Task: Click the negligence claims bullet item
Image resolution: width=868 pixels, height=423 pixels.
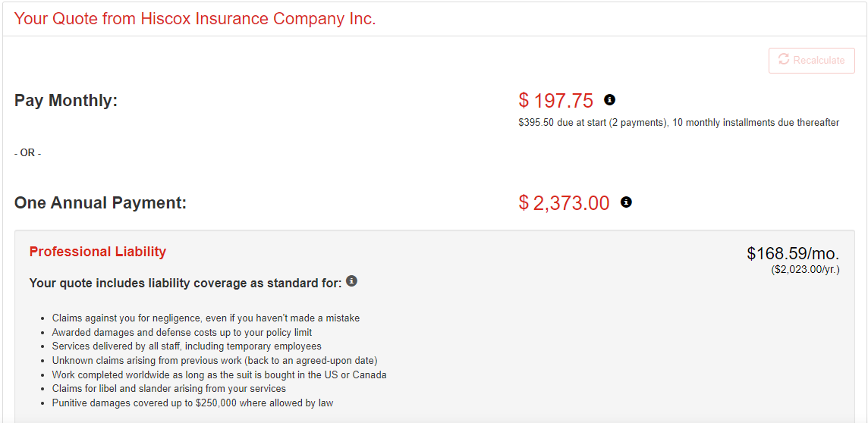Action: point(206,318)
